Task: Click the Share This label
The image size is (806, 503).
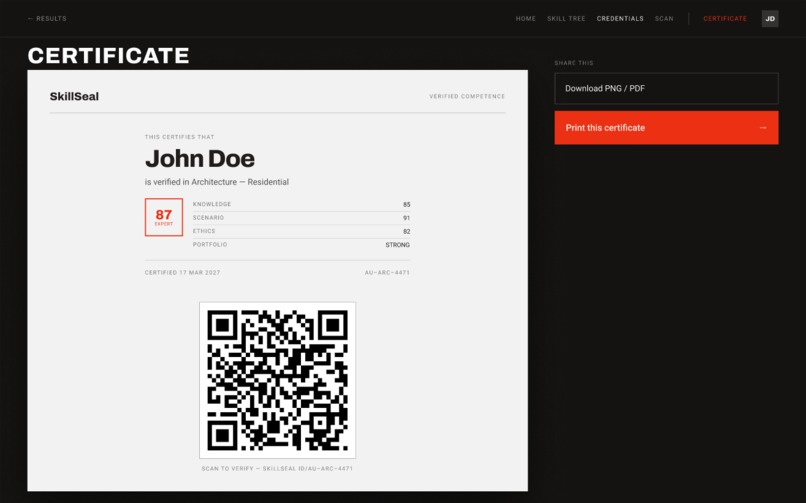Action: pos(574,63)
